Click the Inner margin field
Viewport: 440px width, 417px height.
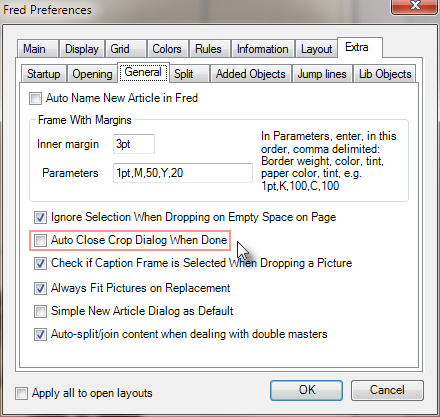[134, 144]
